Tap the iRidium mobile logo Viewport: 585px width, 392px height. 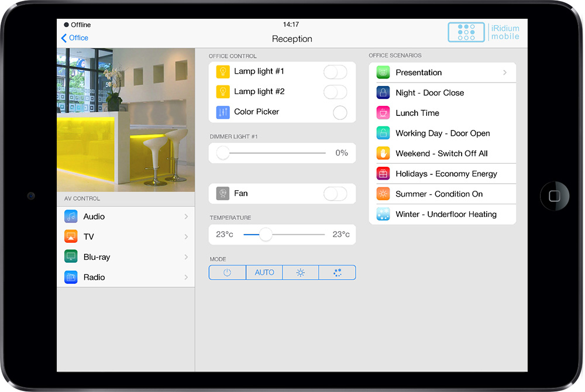[x=483, y=32]
